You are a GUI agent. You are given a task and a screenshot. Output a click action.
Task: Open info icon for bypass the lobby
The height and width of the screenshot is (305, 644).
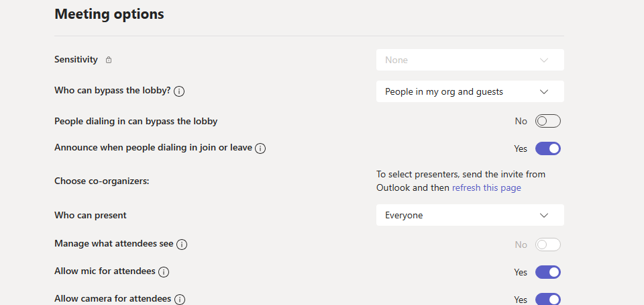pyautogui.click(x=179, y=91)
